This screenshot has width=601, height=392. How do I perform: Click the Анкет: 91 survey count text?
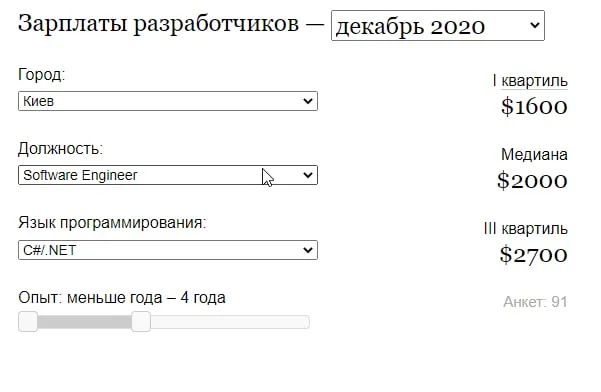click(x=535, y=302)
